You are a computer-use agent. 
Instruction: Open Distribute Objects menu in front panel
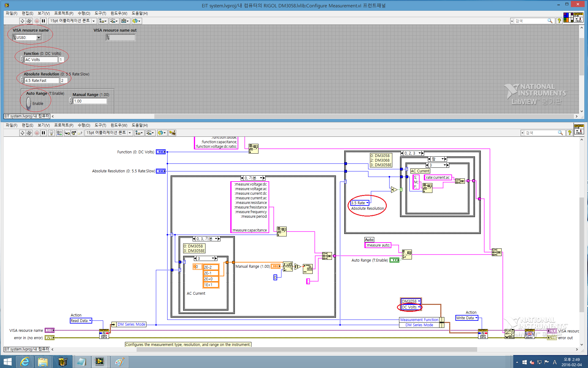point(114,21)
